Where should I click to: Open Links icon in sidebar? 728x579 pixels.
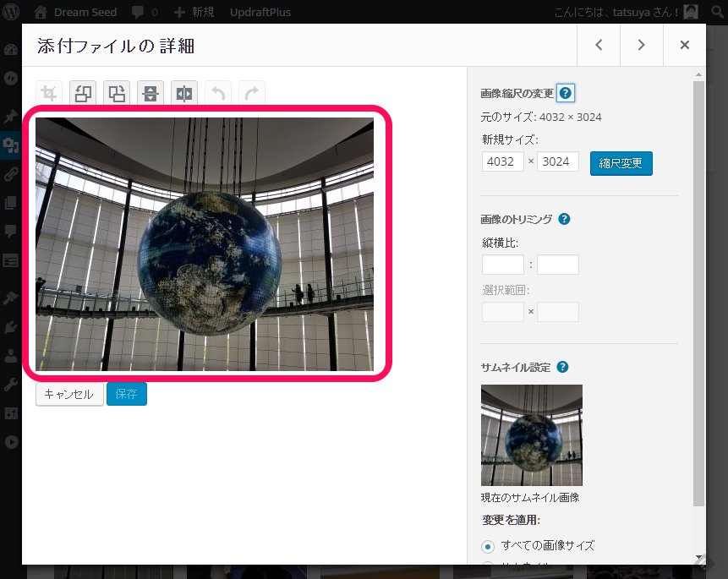(x=11, y=174)
